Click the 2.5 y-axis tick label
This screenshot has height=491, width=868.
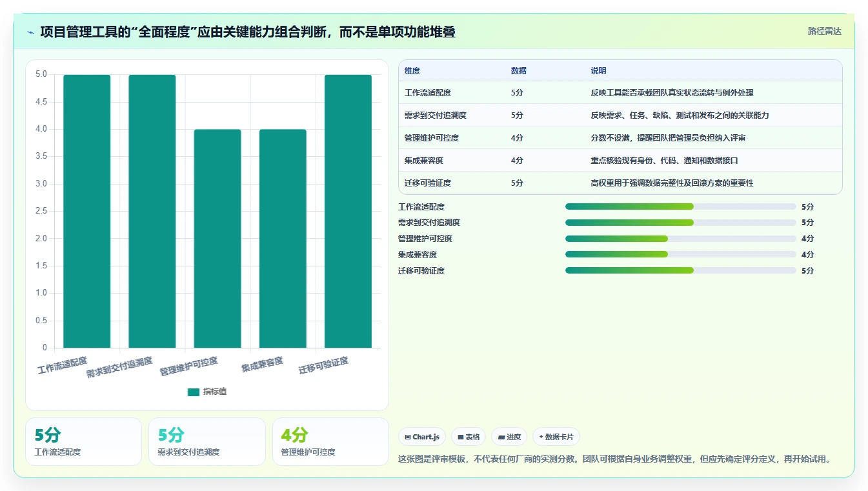coord(41,211)
